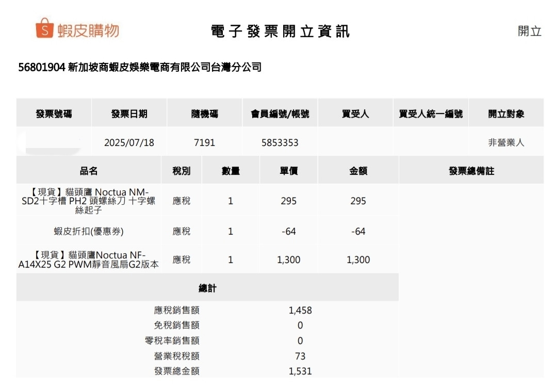The image size is (557, 392).
Task: Click the 會員編號/帳號 column header
Action: 280,113
